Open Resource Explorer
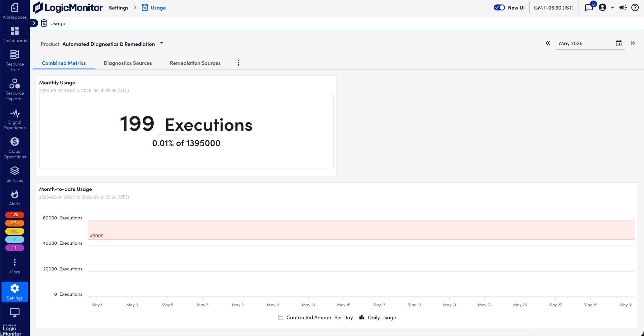This screenshot has height=336, width=644. tap(15, 90)
